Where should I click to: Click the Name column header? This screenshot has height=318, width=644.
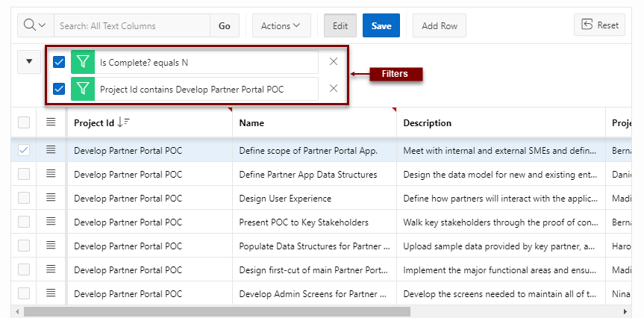click(251, 122)
